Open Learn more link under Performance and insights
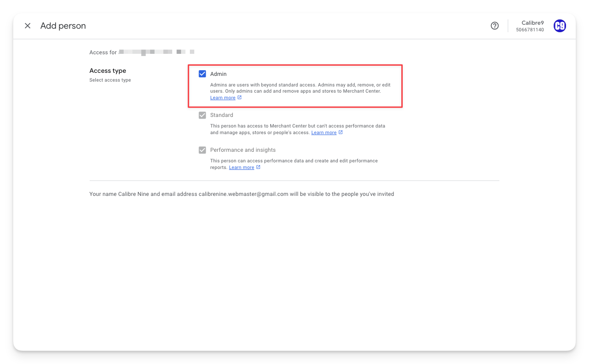The image size is (589, 364). 242,168
